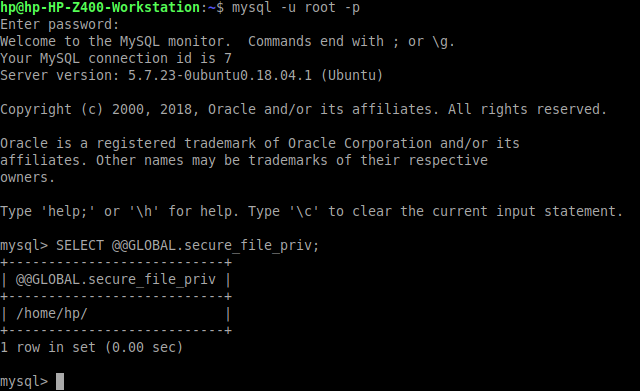Click the green 'hp@hp-HP-Z400-Workstation' prompt
Image resolution: width=640 pixels, height=391 pixels.
[100, 7]
